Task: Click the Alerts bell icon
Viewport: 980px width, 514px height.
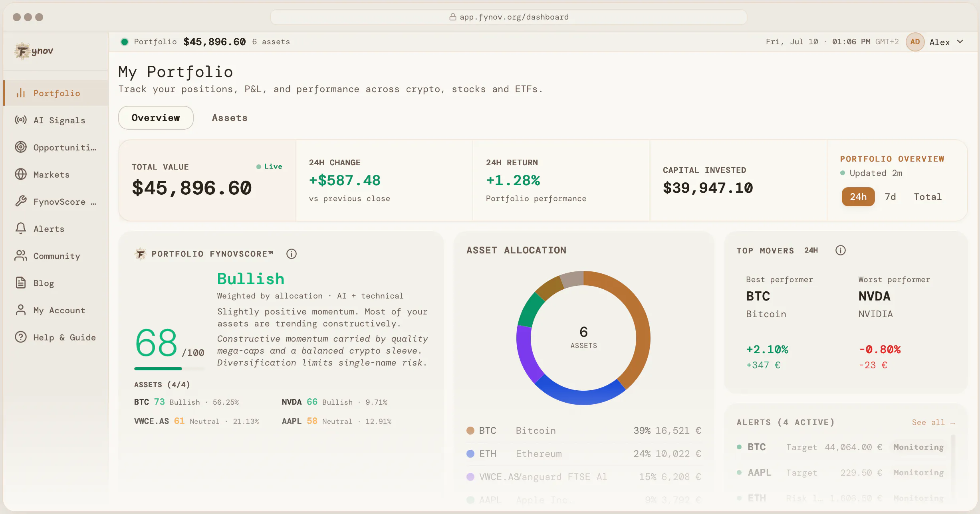Action: (x=21, y=229)
